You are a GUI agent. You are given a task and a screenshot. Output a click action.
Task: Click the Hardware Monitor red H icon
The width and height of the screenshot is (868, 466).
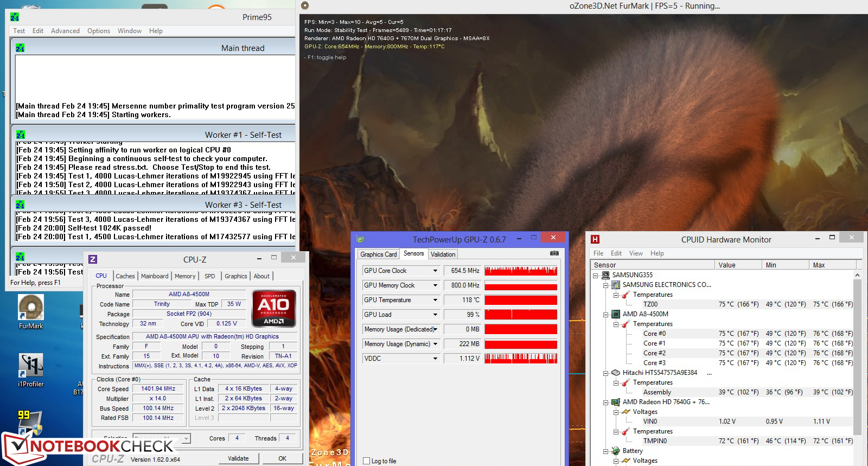(595, 239)
